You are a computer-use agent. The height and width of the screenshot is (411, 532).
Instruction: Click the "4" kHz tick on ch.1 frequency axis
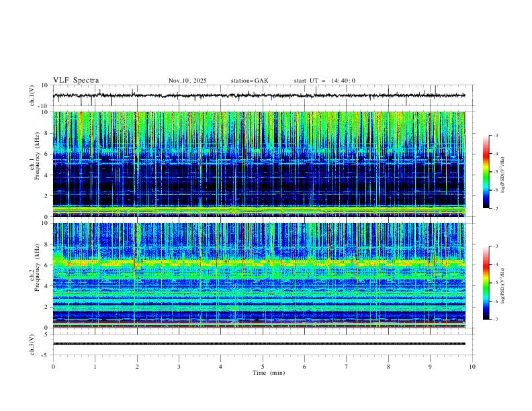click(x=46, y=175)
